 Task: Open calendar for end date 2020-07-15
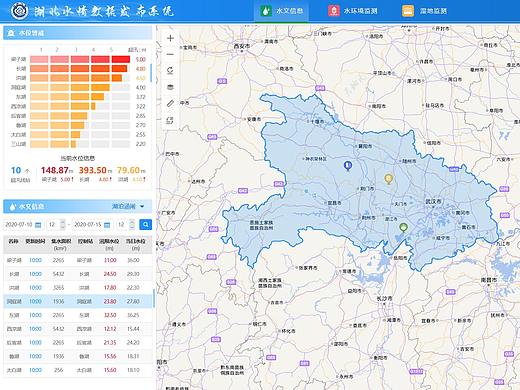coord(107,225)
